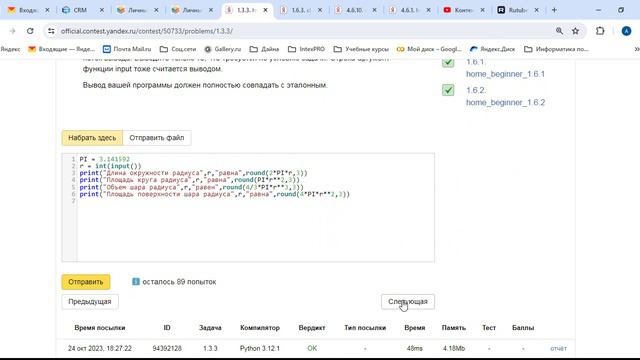Viewport: 640px width, 360px height.
Task: Click submission ID 94392128
Action: (167, 349)
